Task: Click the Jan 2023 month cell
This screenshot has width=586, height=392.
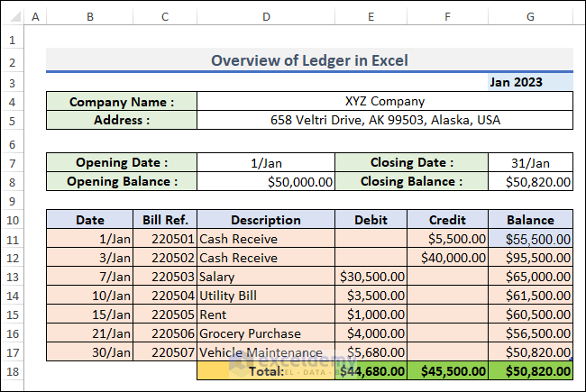Action: (x=530, y=82)
